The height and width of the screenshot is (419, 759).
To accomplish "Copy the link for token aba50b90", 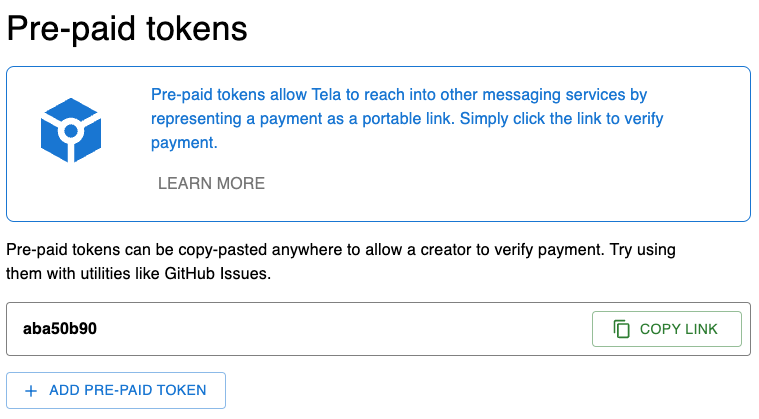I will 667,329.
